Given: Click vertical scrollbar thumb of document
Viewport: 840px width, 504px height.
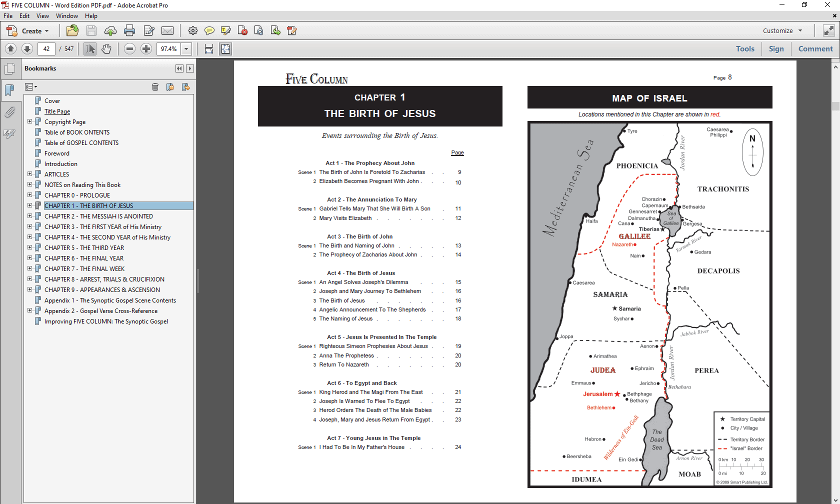Looking at the screenshot, I should click(x=835, y=106).
